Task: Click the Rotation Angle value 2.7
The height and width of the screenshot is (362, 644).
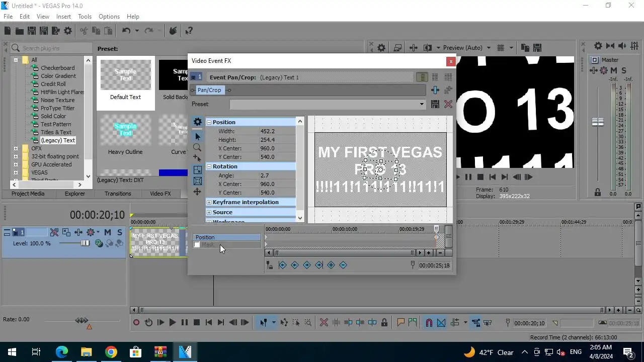Action: click(x=277, y=175)
